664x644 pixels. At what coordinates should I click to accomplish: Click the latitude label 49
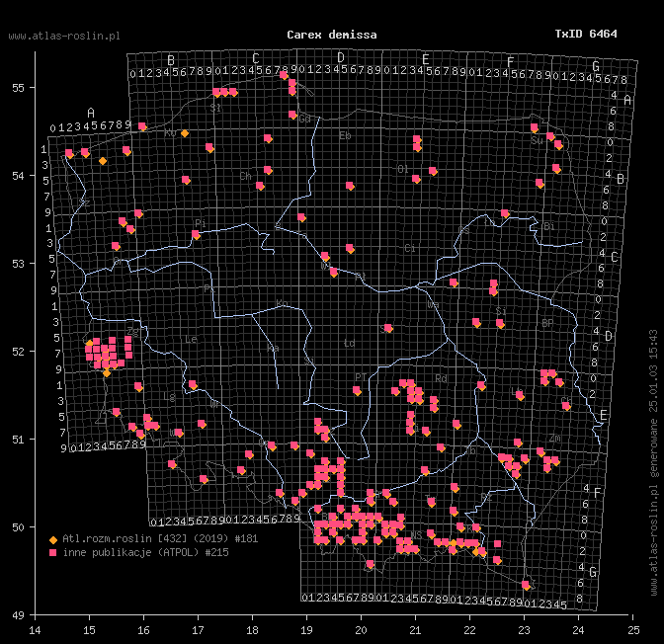[18, 615]
